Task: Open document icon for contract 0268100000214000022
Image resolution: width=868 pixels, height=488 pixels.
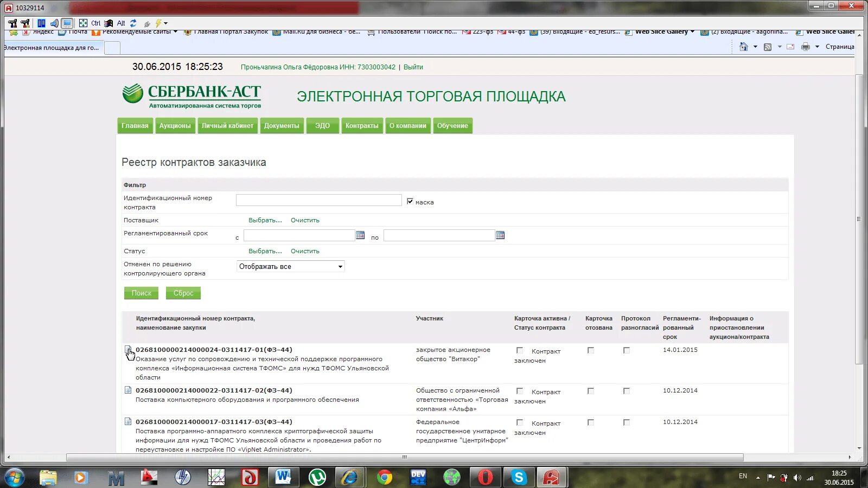Action: 128,390
